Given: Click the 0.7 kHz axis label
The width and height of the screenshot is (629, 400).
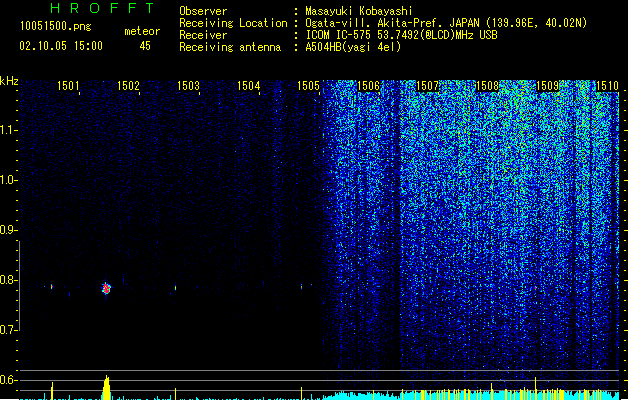Looking at the screenshot, I should tap(8, 330).
